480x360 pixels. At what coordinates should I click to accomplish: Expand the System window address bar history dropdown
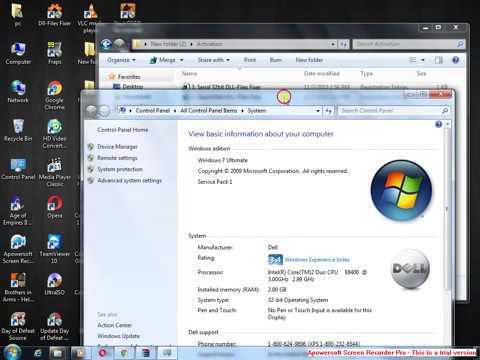click(x=318, y=111)
